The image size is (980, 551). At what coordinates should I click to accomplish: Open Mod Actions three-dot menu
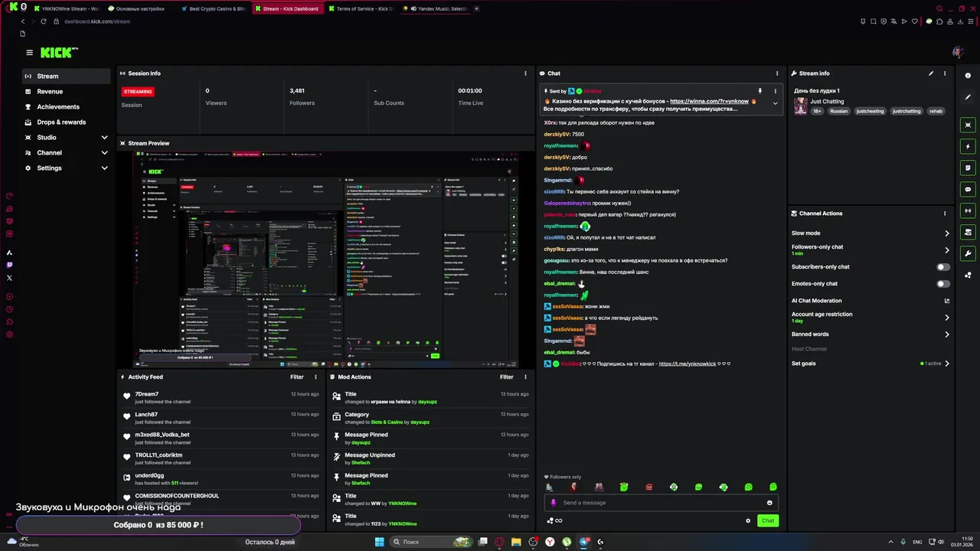[x=525, y=377]
